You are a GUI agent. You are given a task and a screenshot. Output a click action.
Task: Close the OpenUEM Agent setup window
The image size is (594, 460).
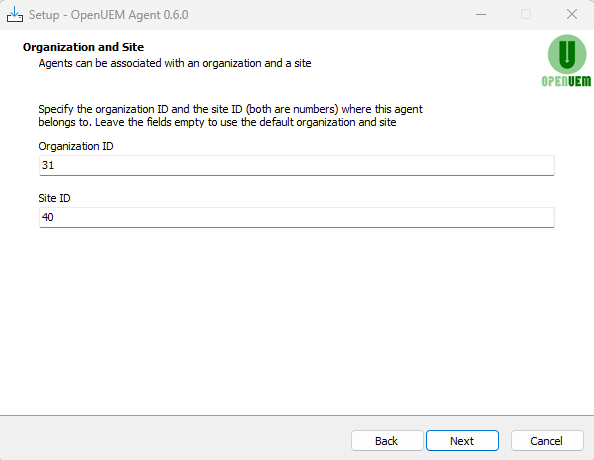572,14
